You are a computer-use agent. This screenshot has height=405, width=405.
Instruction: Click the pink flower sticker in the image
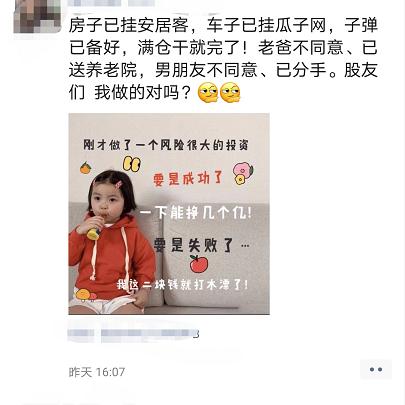click(243, 173)
